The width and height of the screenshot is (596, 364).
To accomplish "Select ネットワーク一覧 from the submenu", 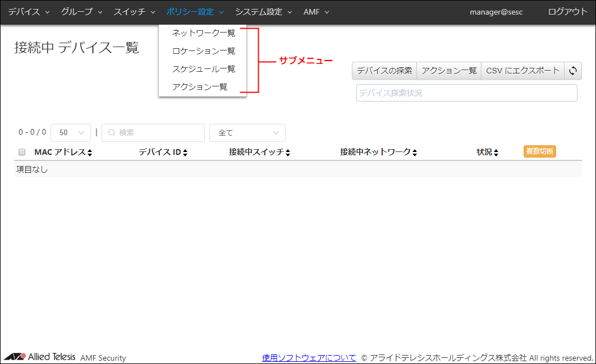I will [203, 33].
